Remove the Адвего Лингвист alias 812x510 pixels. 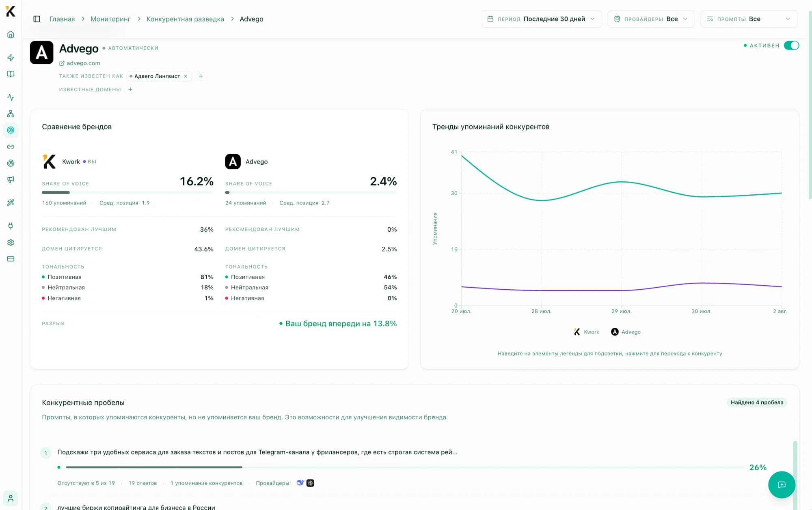click(x=186, y=76)
